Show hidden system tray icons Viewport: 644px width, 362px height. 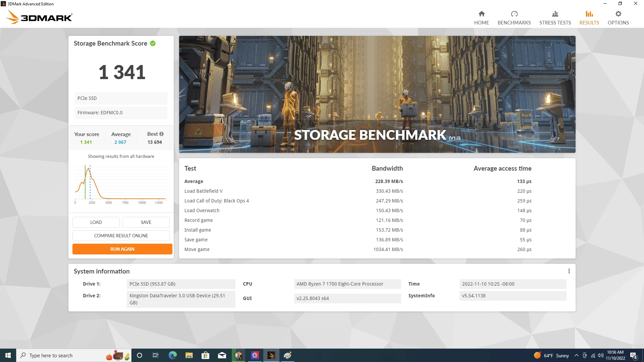576,355
